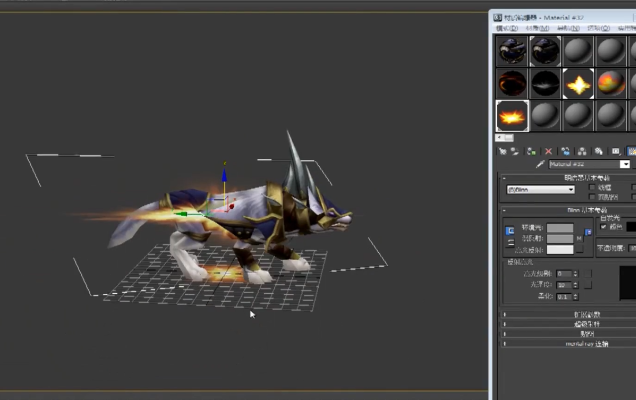Click the blue Z-axis arrow of gizmo
Image resolution: width=636 pixels, height=400 pixels.
(x=224, y=176)
